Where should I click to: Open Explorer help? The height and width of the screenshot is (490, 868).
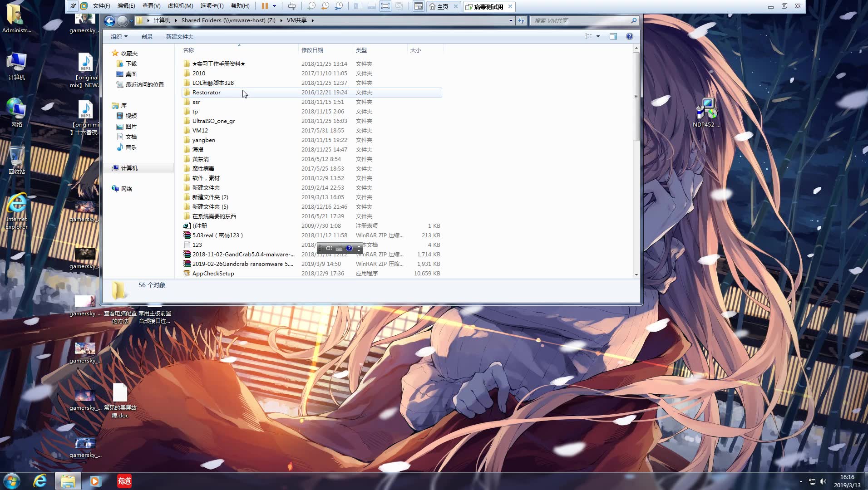(x=629, y=36)
